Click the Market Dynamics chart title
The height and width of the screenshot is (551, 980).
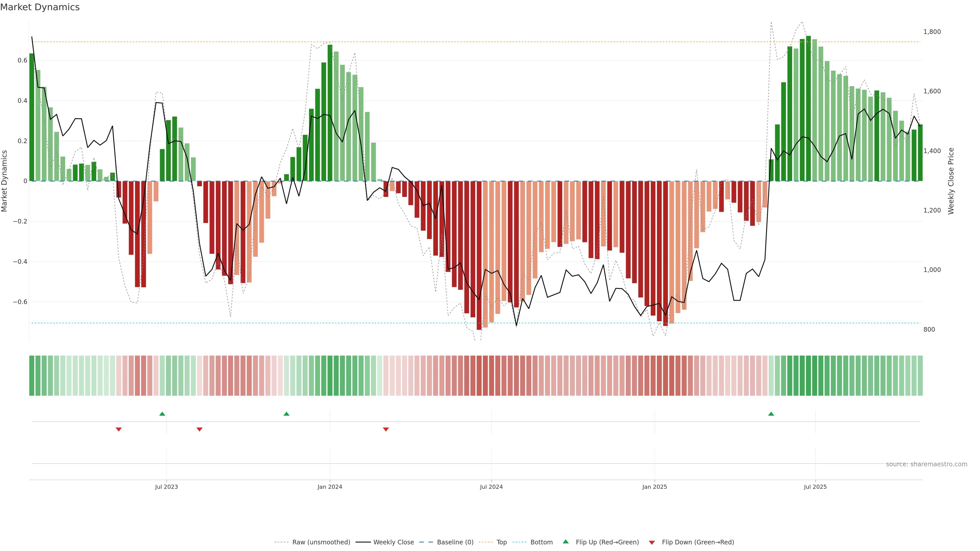coord(40,7)
